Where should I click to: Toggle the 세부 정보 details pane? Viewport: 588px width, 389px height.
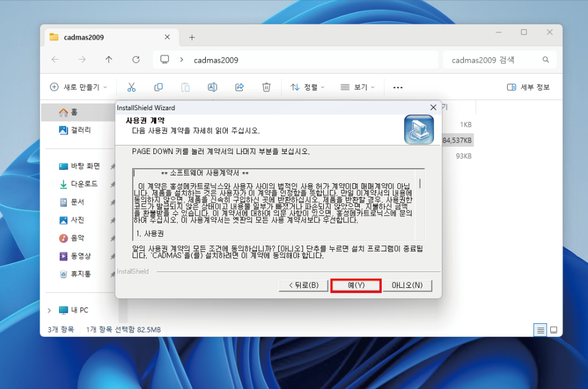click(528, 87)
